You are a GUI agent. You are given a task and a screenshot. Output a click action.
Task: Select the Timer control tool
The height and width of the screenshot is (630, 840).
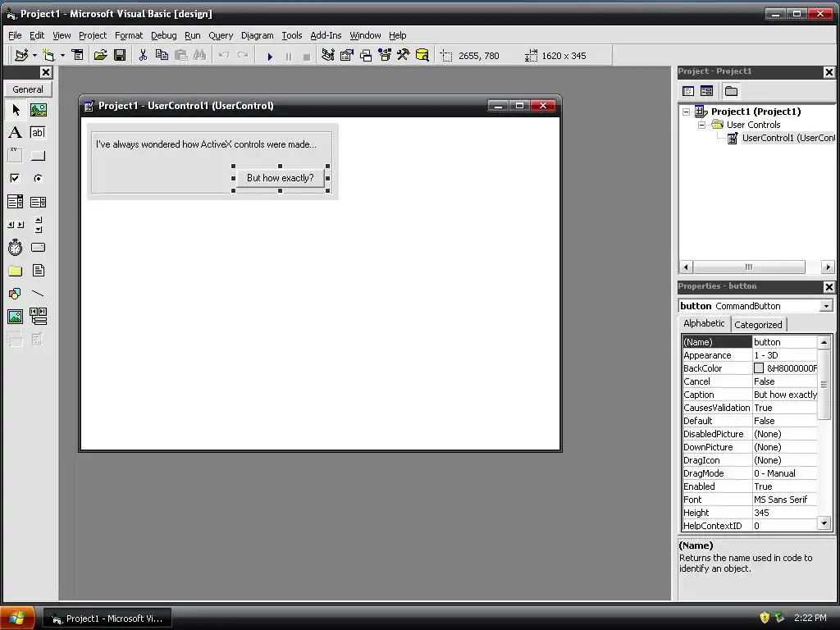point(15,248)
